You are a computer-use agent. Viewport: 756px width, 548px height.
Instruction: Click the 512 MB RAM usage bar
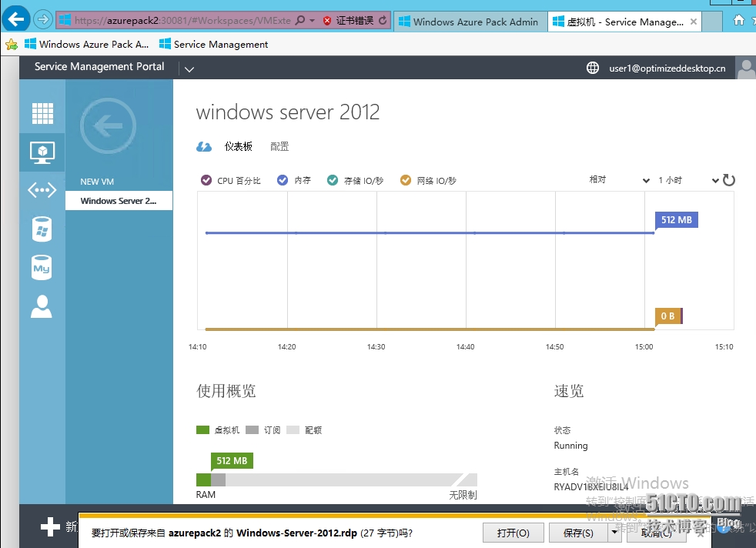[x=336, y=479]
